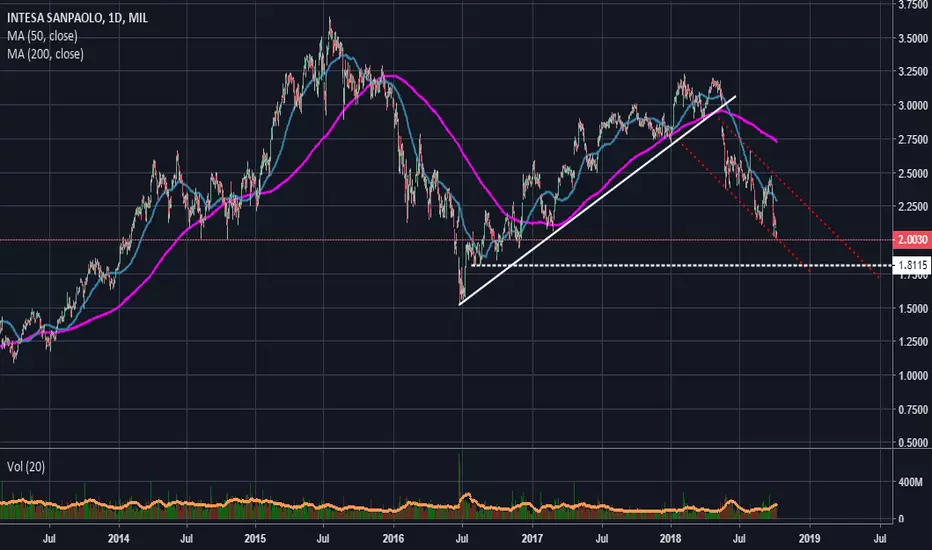The image size is (932, 550).
Task: Click the INTESA SANPAOLO, 1D, MIL chart title
Action: (x=77, y=18)
